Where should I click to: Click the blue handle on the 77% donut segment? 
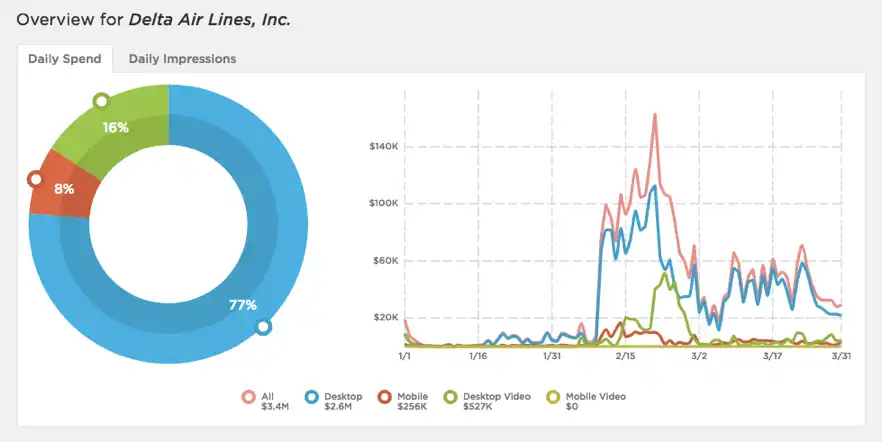[x=263, y=327]
